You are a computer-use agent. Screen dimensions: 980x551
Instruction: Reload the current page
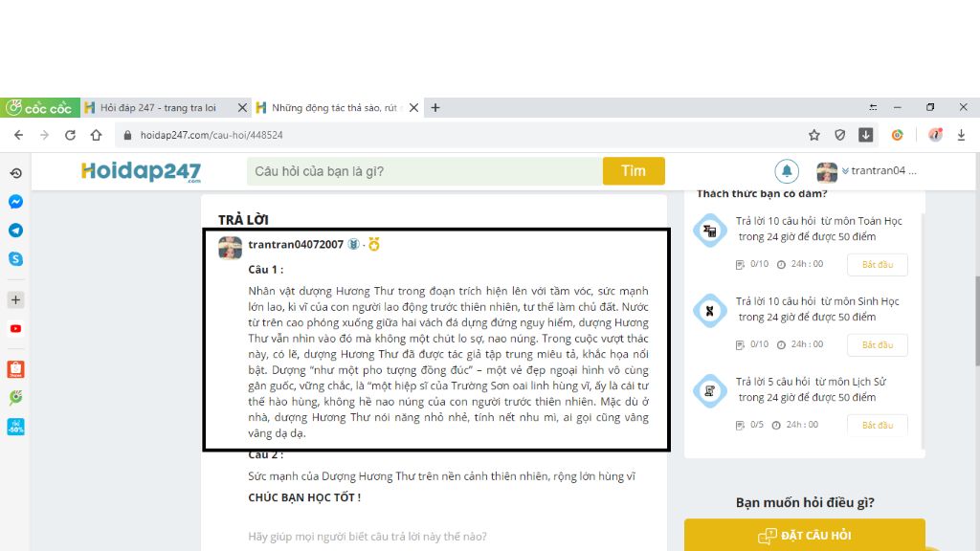[x=70, y=135]
